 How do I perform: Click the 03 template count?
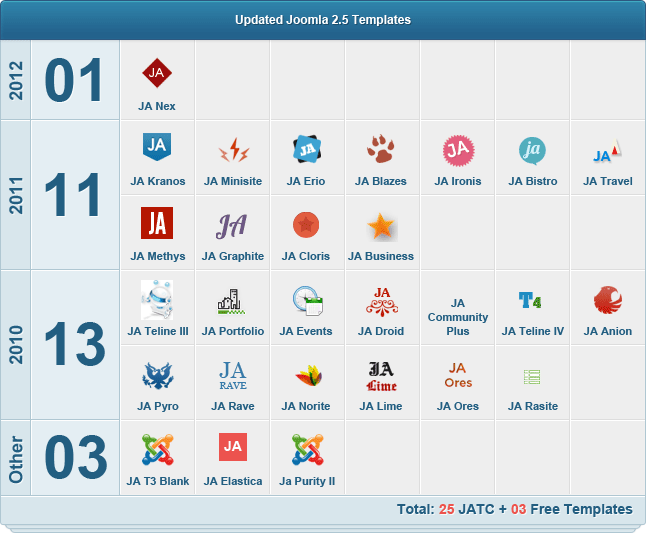(76, 457)
